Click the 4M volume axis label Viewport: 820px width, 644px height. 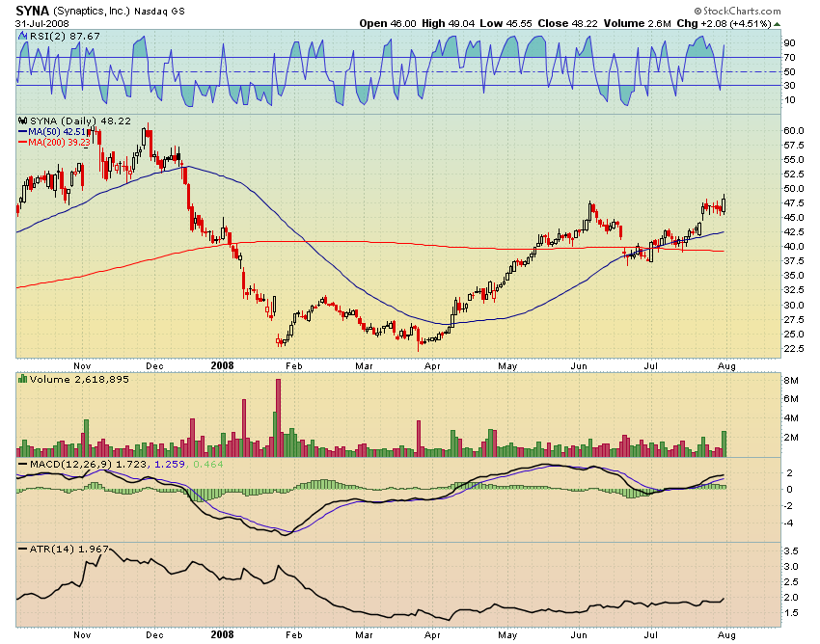click(x=791, y=418)
